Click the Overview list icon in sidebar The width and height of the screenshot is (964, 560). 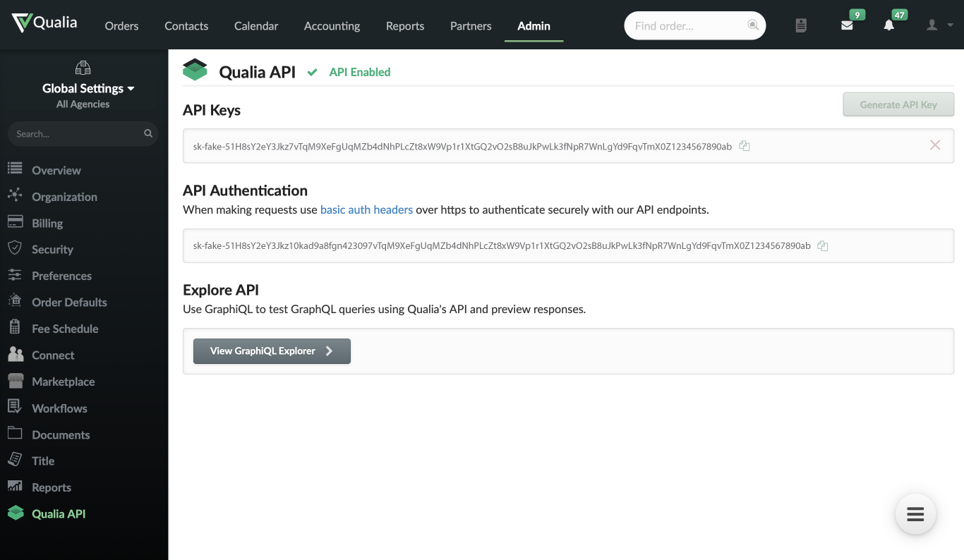(x=15, y=169)
